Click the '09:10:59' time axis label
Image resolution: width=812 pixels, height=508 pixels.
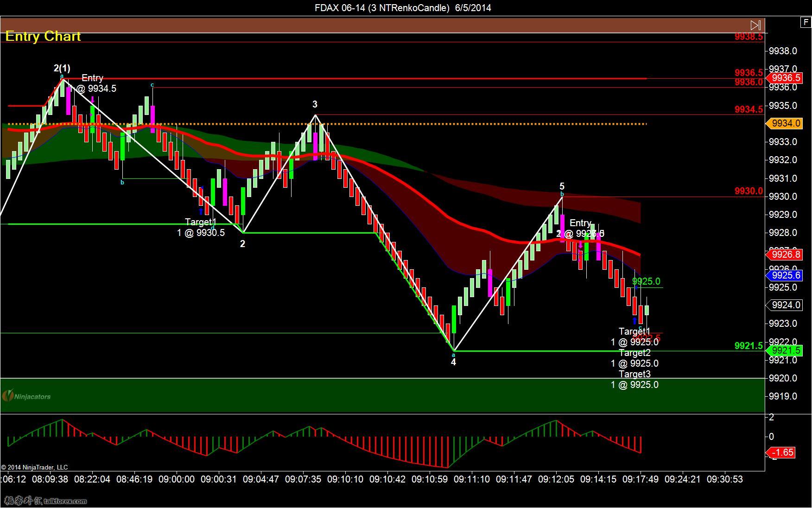(x=430, y=479)
